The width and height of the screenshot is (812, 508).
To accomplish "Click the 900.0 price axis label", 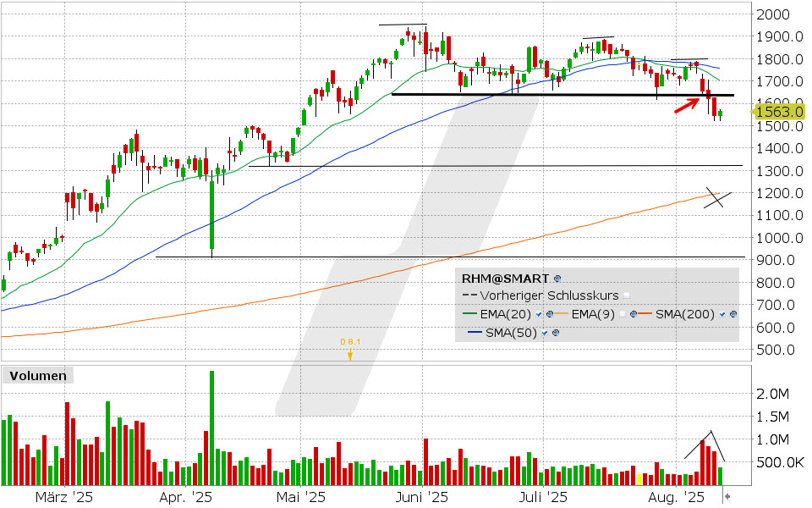I will click(776, 260).
